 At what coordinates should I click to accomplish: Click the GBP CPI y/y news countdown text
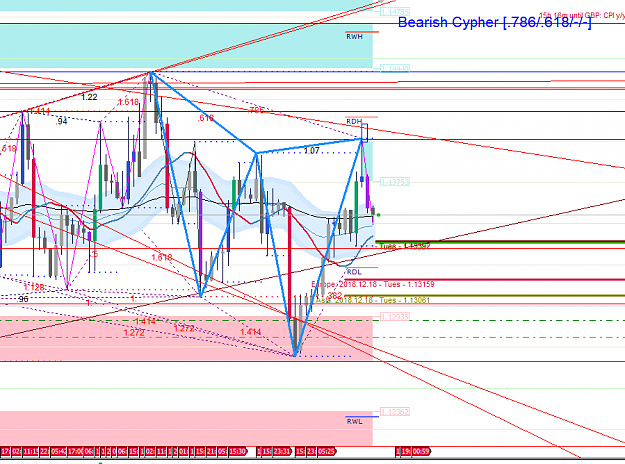(x=582, y=16)
